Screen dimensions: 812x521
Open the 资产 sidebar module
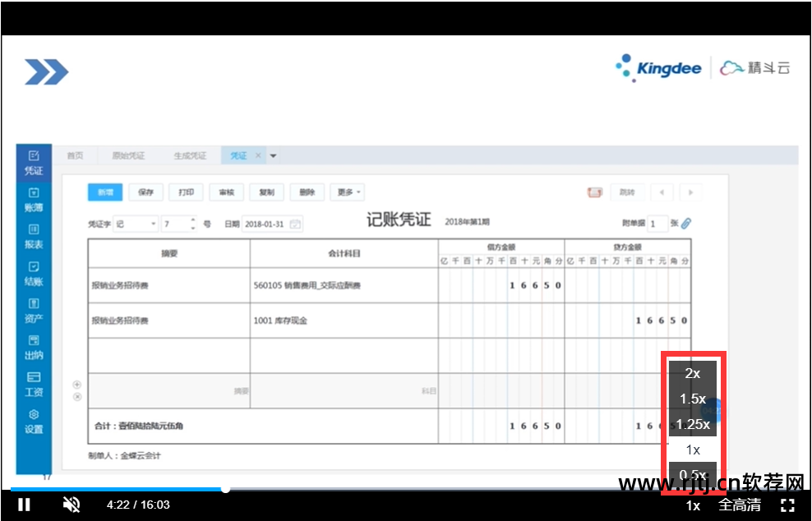pos(34,311)
